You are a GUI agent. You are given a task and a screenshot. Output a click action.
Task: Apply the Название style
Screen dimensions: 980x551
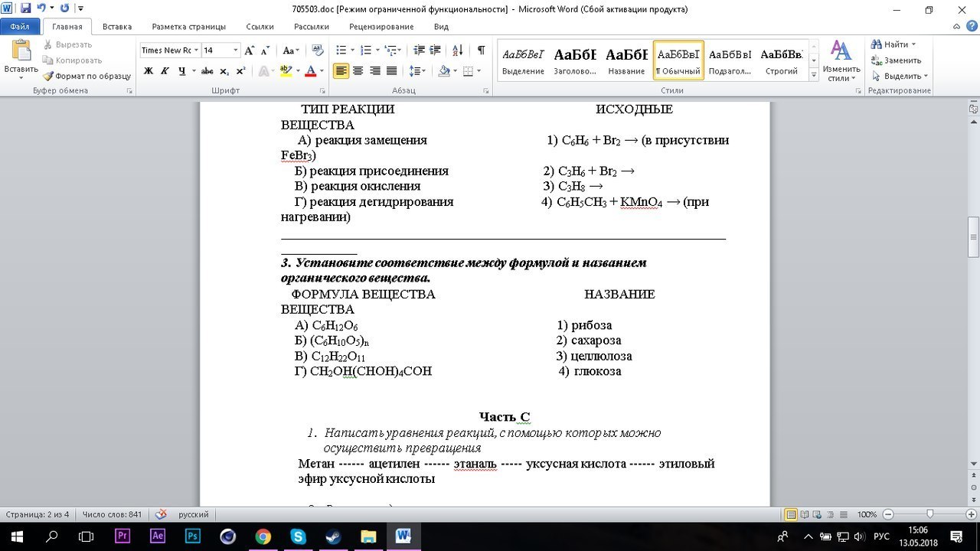(x=626, y=60)
